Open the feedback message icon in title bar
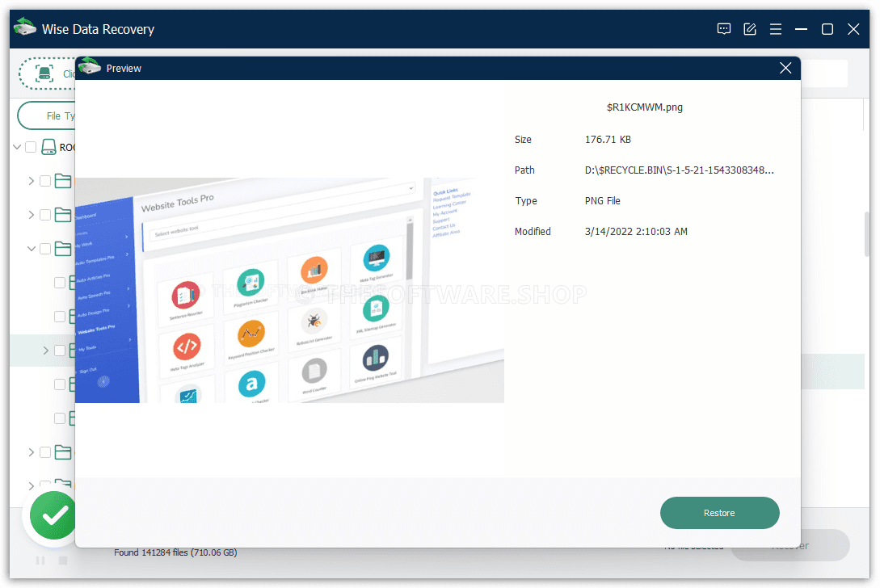 723,29
